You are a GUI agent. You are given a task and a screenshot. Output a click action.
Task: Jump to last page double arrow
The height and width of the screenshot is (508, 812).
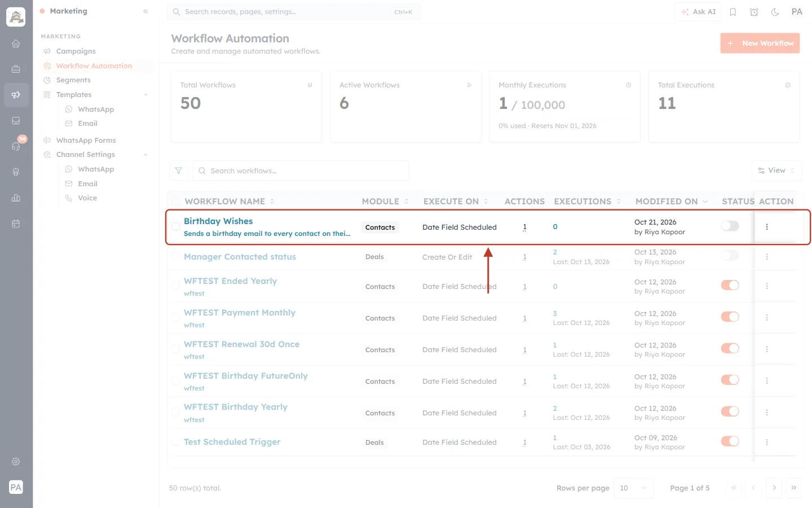(794, 488)
